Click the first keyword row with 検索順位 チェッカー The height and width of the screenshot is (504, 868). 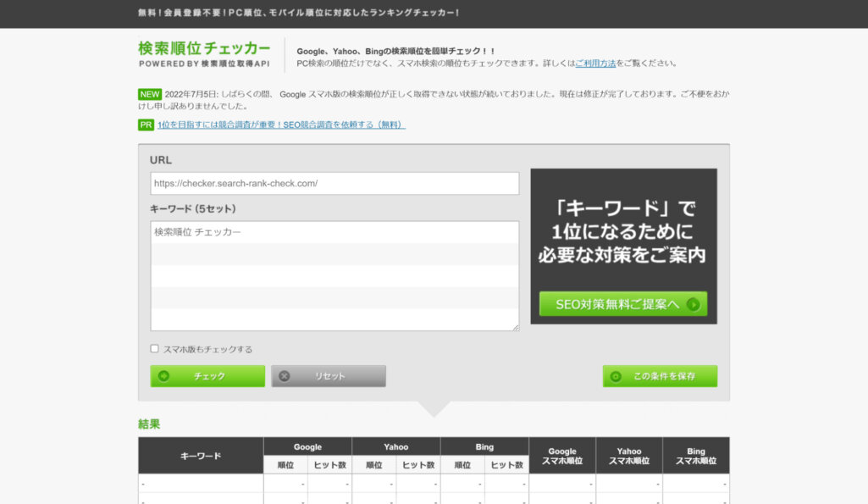tap(334, 232)
